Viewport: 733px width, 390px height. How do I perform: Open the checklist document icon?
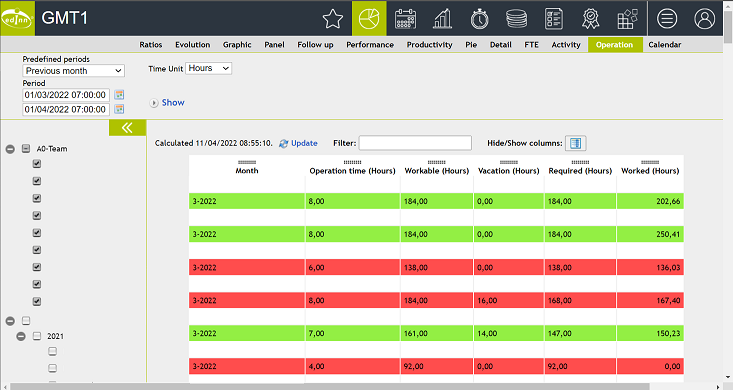553,19
